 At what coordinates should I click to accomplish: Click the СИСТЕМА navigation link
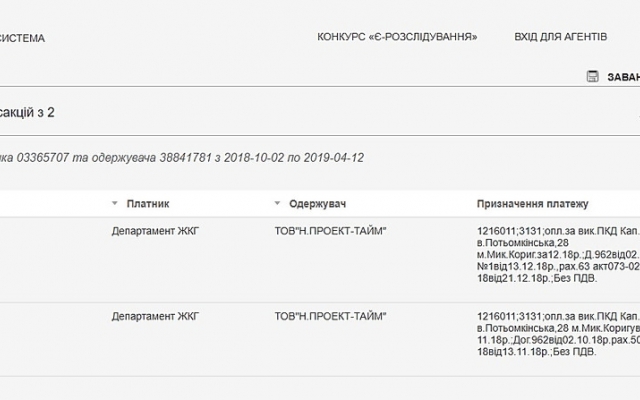click(22, 38)
